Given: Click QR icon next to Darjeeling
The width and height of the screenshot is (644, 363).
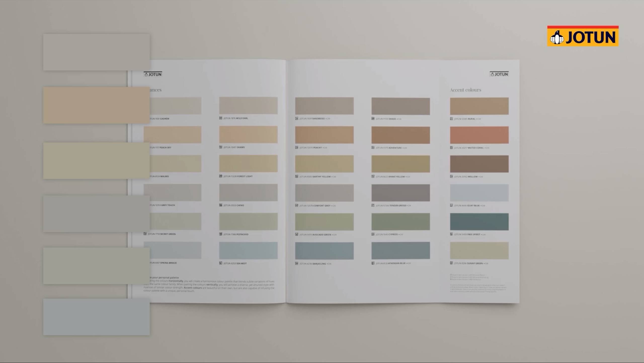Looking at the screenshot, I should click(297, 263).
